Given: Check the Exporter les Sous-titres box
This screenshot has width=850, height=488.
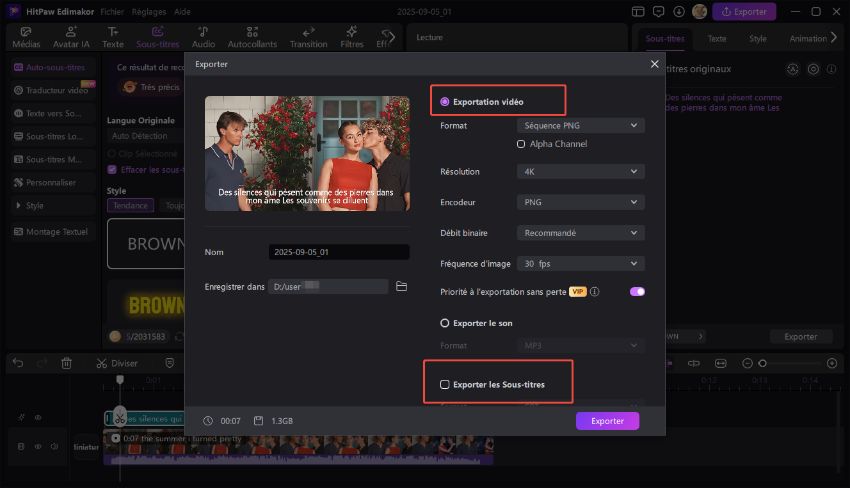Looking at the screenshot, I should coord(445,384).
